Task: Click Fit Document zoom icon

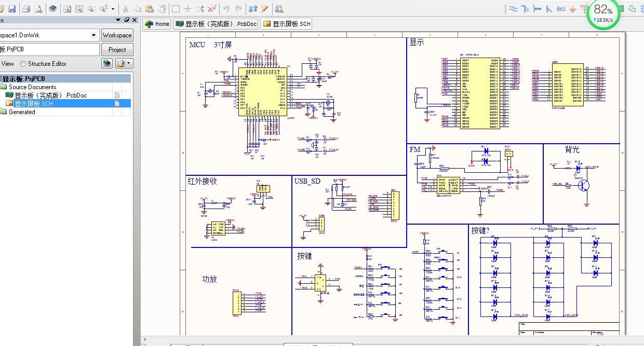Action: coord(67,8)
